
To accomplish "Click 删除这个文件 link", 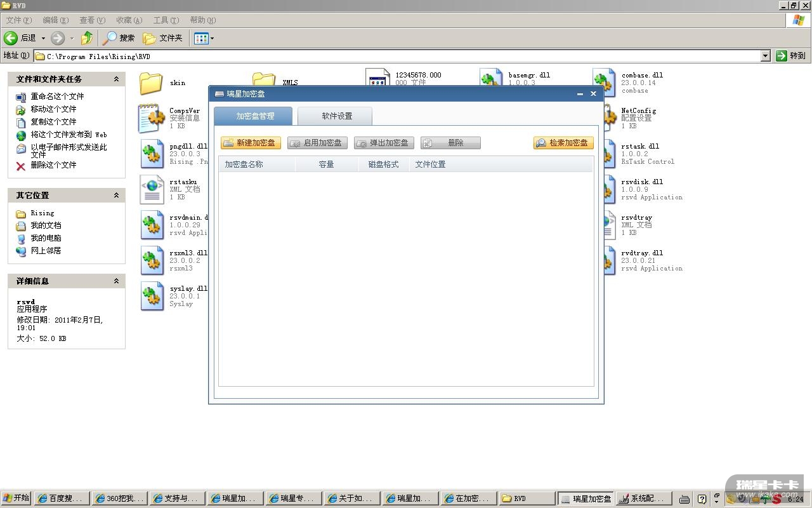I will coord(53,165).
